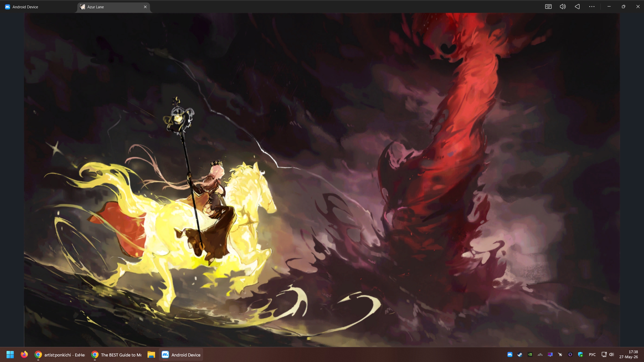Open Steam from the system tray

pyautogui.click(x=520, y=355)
